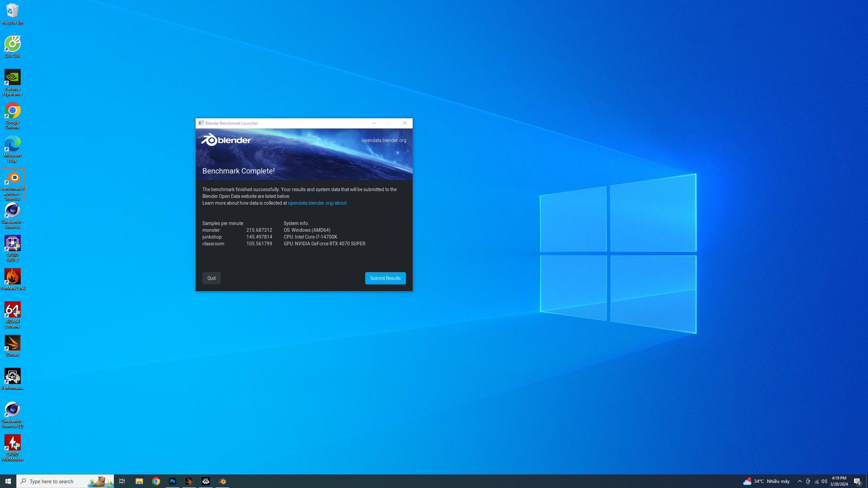The width and height of the screenshot is (868, 488).
Task: Switch to 3DMark in the taskbar
Action: coord(189,481)
